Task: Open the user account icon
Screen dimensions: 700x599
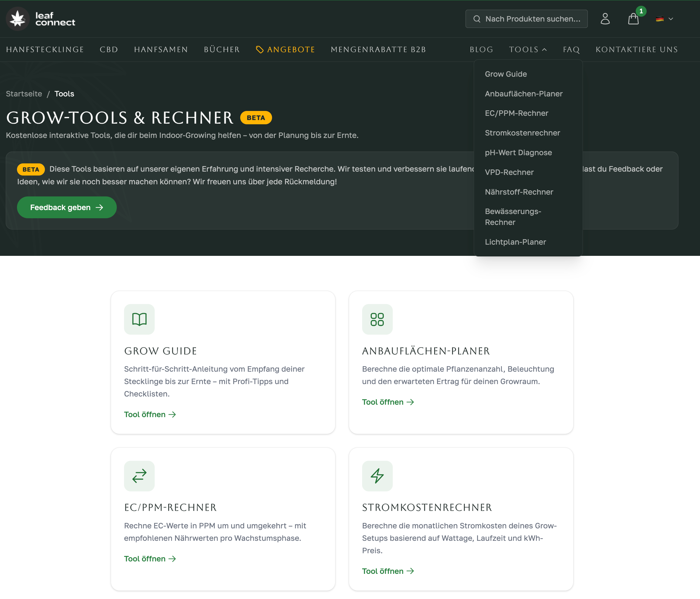Action: click(x=605, y=19)
